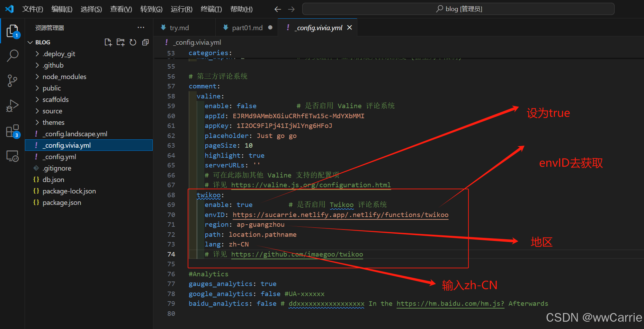This screenshot has height=329, width=644.
Task: Expand the .github folder
Action: pyautogui.click(x=89, y=65)
